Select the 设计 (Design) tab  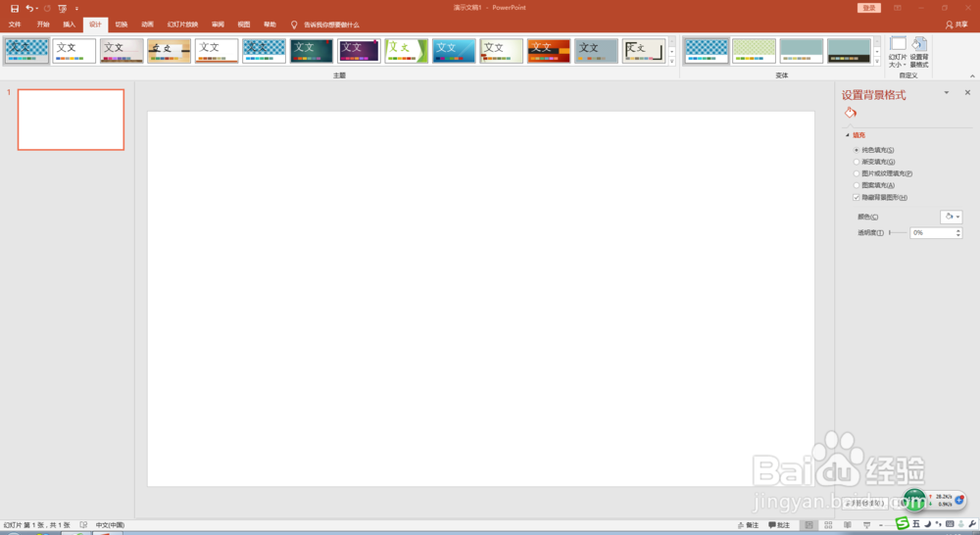coord(95,24)
